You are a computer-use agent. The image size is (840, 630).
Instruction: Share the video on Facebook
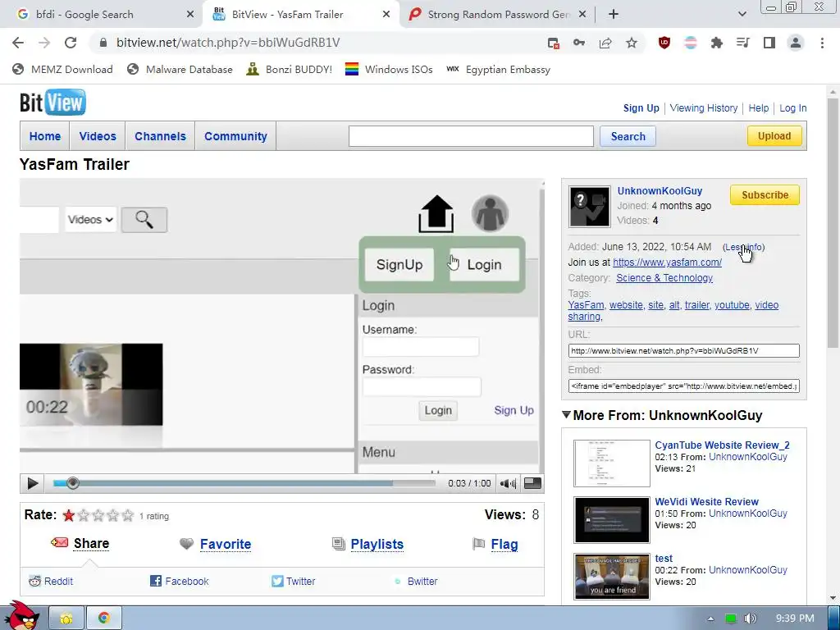[180, 582]
